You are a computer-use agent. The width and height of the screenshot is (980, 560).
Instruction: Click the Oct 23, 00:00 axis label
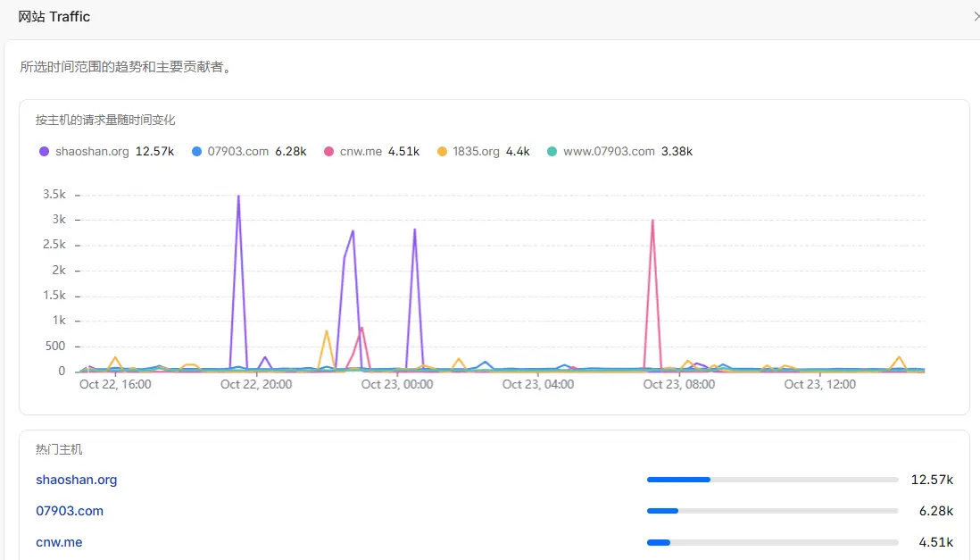[397, 384]
